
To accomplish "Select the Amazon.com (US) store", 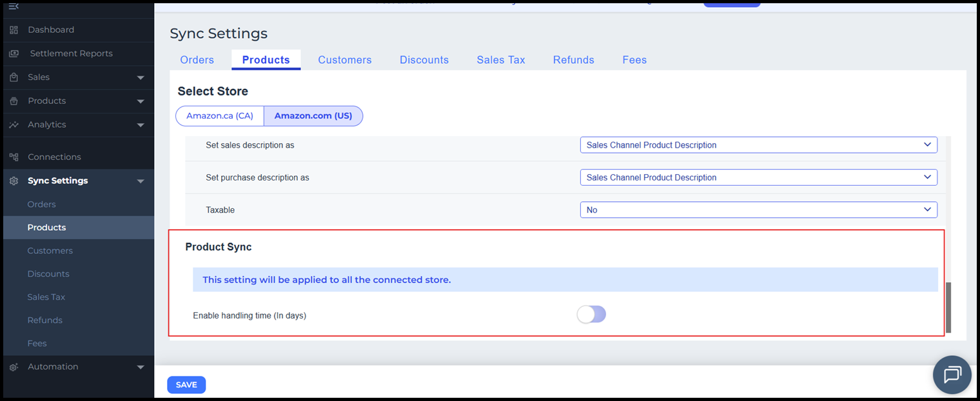I will point(313,116).
